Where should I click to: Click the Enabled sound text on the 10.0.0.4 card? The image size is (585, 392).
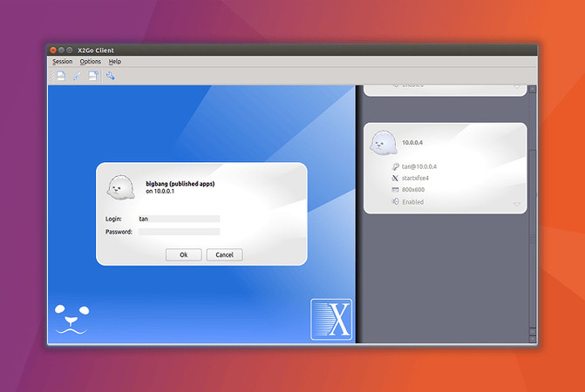[412, 202]
